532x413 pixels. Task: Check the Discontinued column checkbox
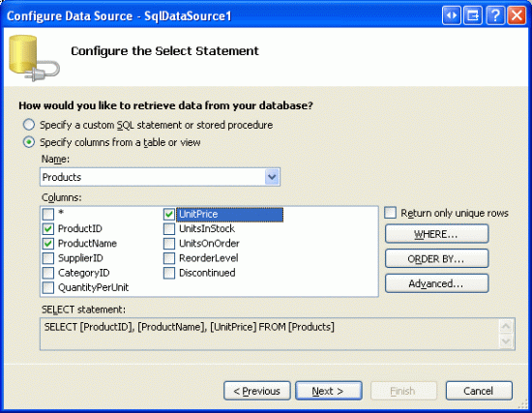(169, 273)
